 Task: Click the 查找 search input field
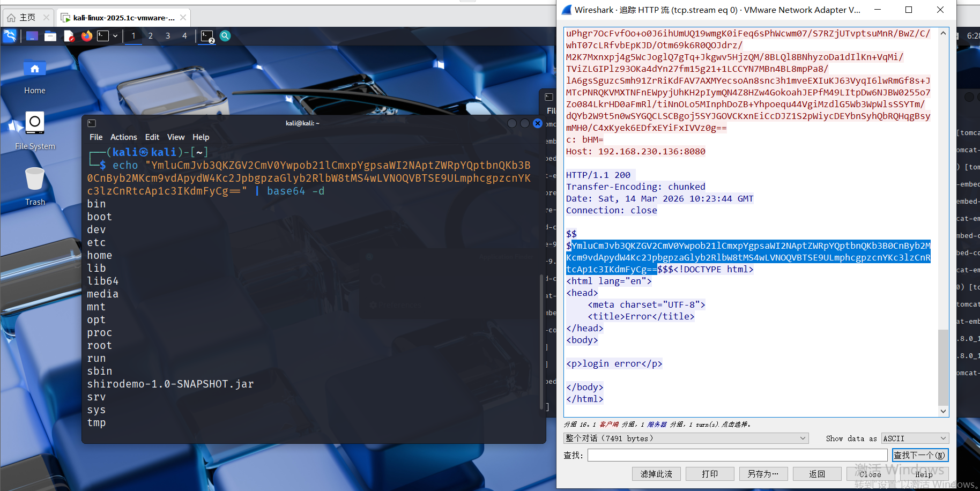pos(737,455)
